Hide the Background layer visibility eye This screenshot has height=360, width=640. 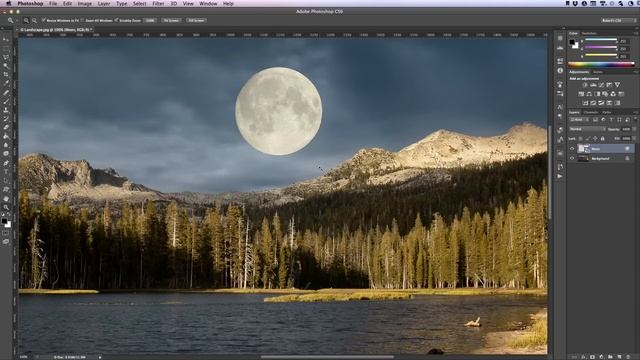coord(572,158)
